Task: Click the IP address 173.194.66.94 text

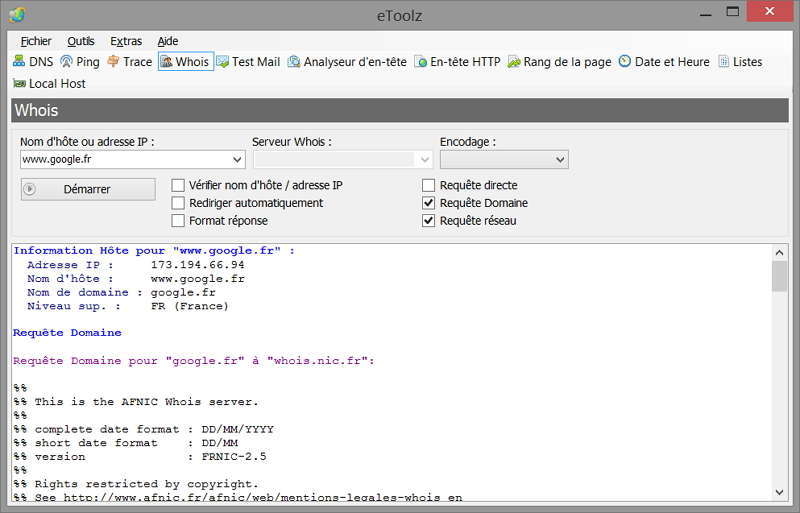Action: [197, 264]
